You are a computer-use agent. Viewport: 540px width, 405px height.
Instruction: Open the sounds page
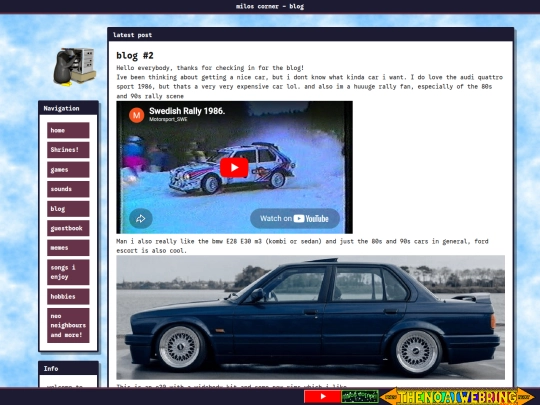pyautogui.click(x=68, y=189)
